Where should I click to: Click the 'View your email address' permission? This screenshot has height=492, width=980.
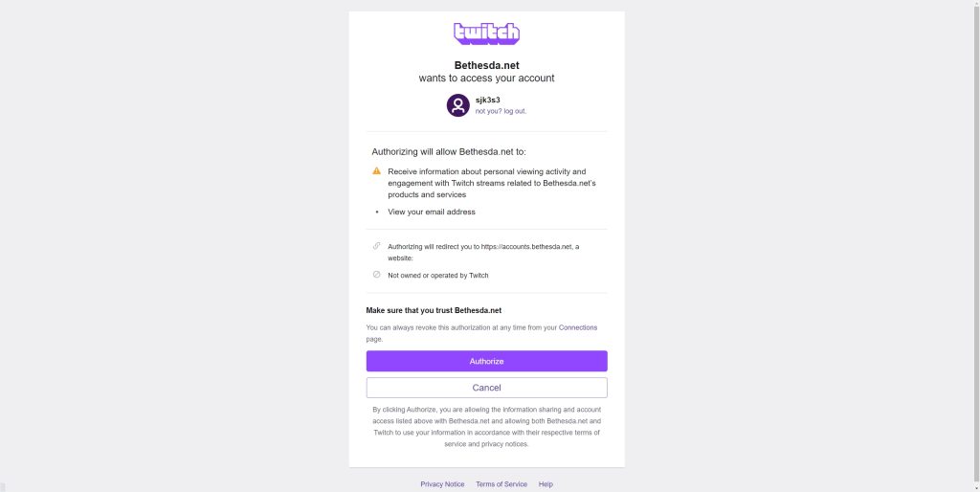coord(432,212)
